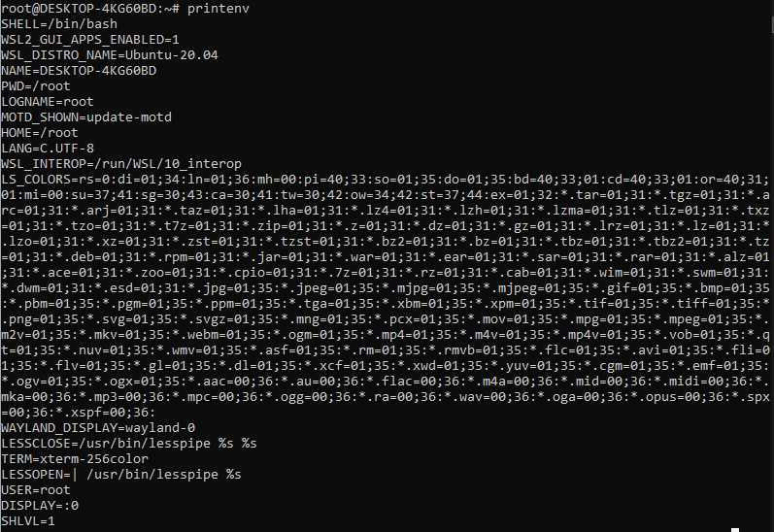
Task: Click the WSL_INTEROP=/run/WSL/10_interop line
Action: tap(121, 164)
